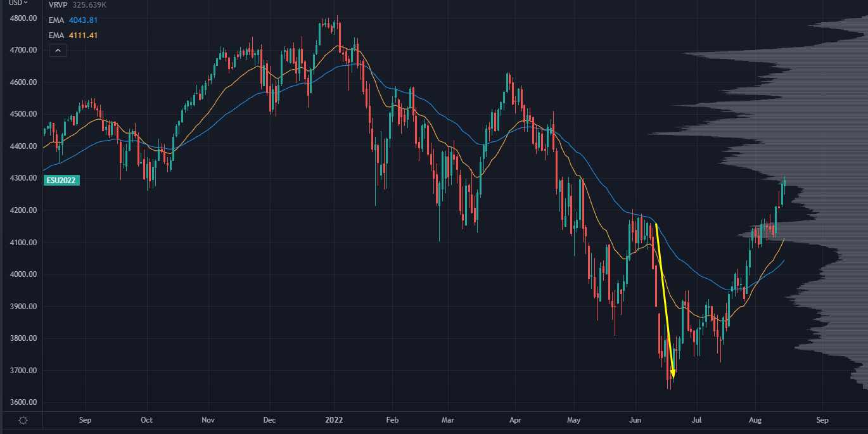Click the 4500.00 price axis label

click(x=23, y=114)
